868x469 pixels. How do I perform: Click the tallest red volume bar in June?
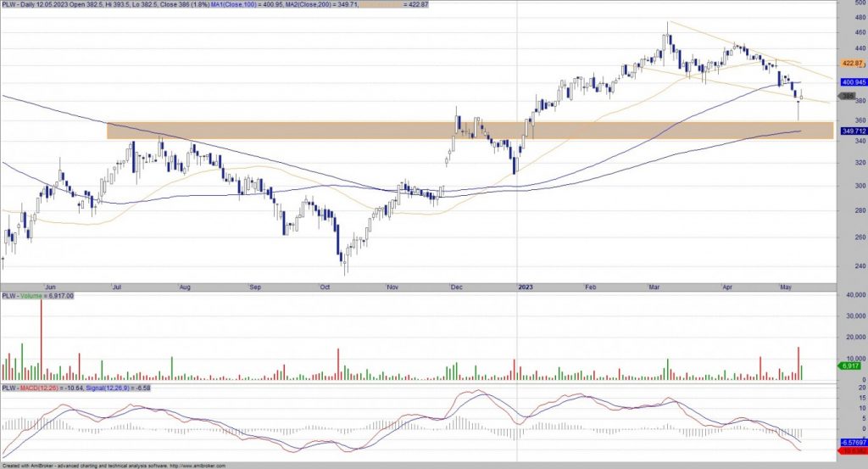(41, 339)
